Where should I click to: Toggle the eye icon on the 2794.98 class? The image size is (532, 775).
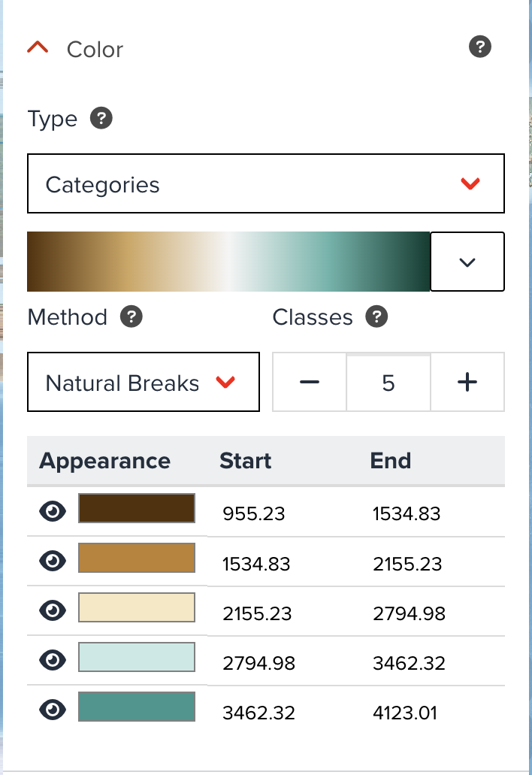coord(51,659)
